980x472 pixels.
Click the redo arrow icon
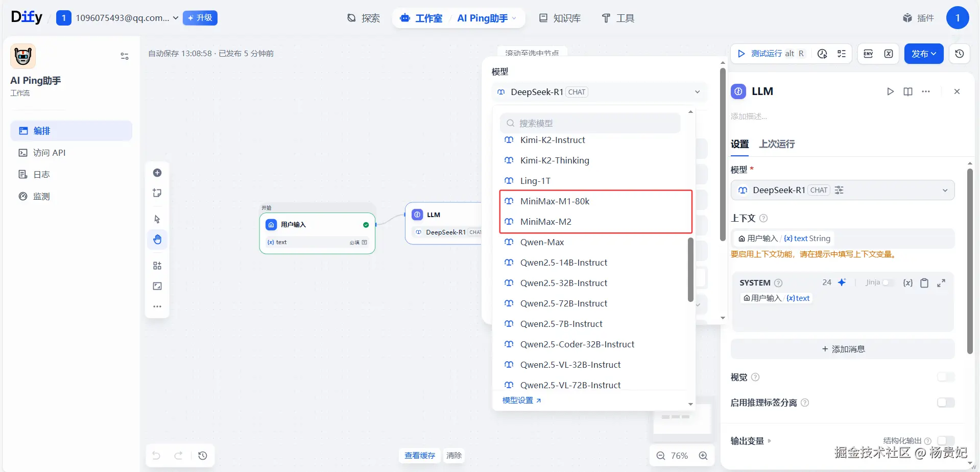click(178, 456)
